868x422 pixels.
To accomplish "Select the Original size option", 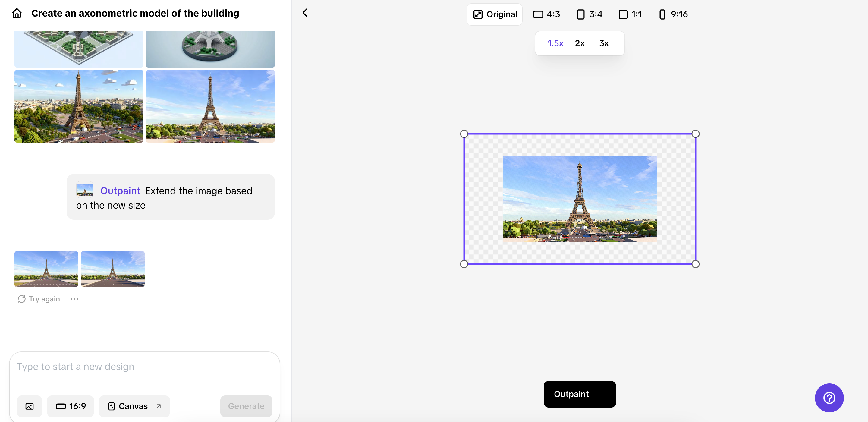I will tap(495, 14).
